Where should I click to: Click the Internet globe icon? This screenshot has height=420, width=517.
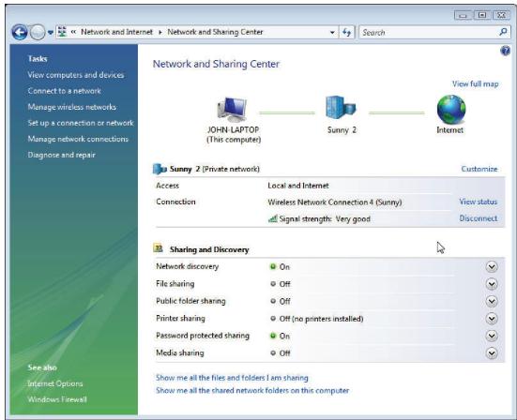point(451,110)
